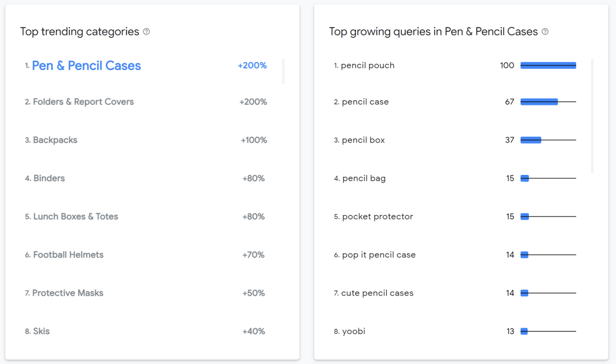Select the pop it pencil case query
This screenshot has width=616, height=364.
click(x=379, y=255)
